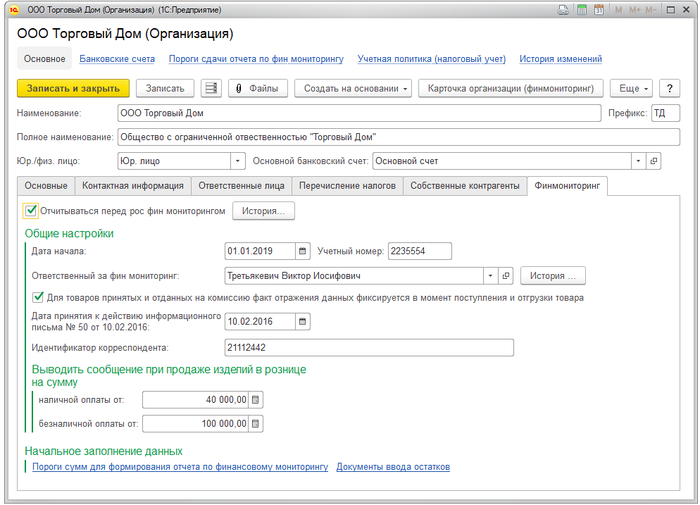Toggle Отчитываться перед рос фин мониторингом checkbox
This screenshot has height=505, width=700.
click(x=32, y=211)
